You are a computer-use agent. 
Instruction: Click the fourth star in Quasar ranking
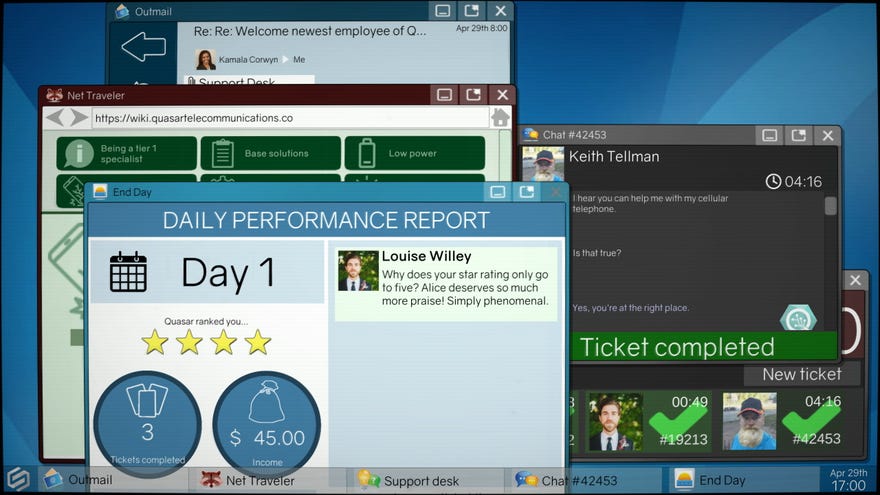258,342
